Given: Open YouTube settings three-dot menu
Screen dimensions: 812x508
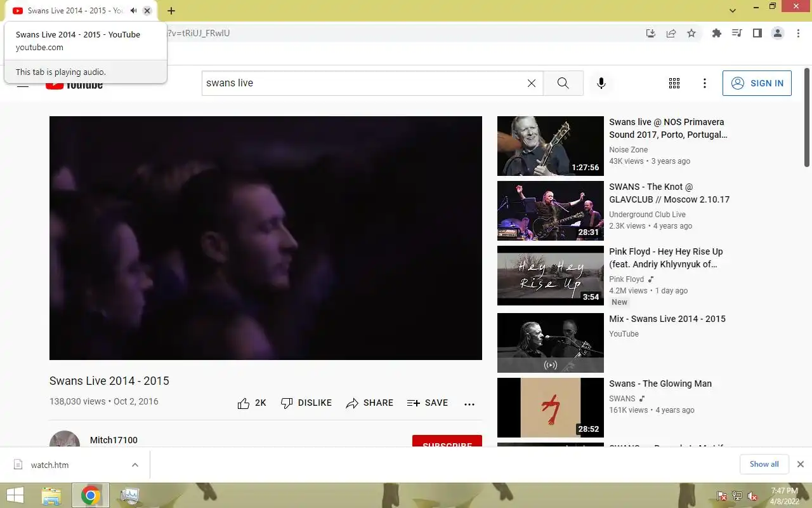Looking at the screenshot, I should (x=705, y=83).
